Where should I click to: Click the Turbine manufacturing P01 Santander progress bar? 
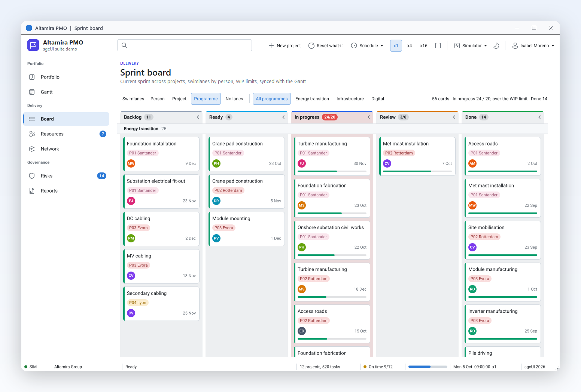(332, 171)
